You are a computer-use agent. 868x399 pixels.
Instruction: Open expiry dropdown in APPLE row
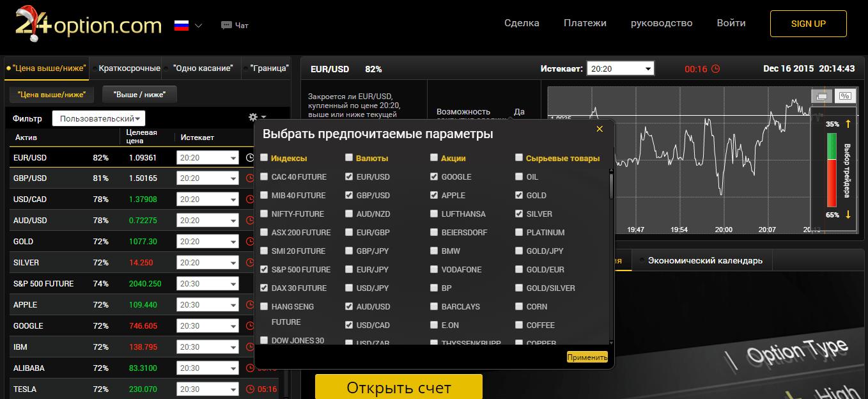(x=207, y=305)
